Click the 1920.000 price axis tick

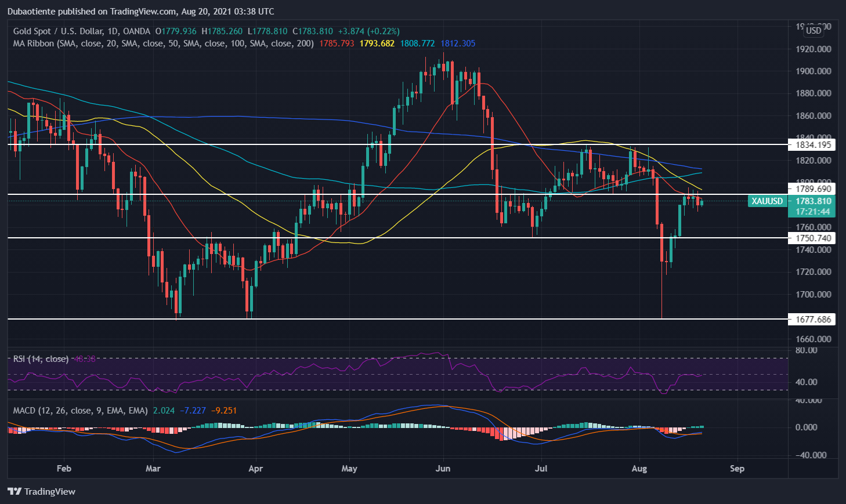pos(813,49)
